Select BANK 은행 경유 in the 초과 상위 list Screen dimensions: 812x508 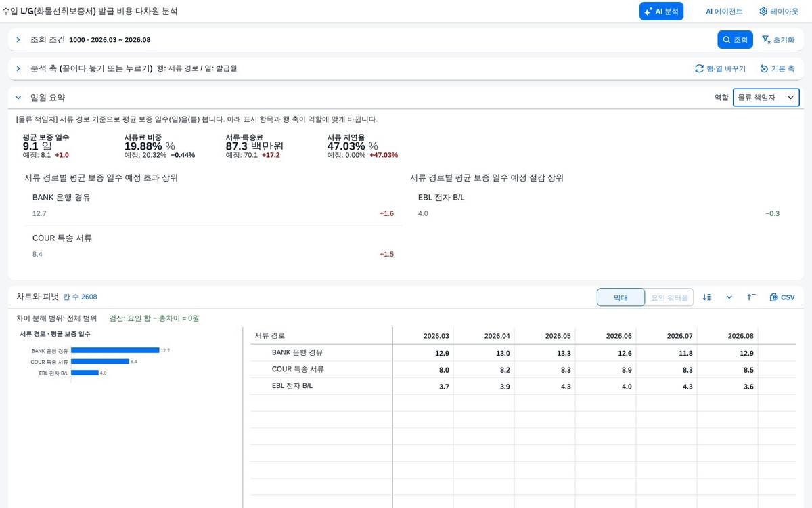212,205
